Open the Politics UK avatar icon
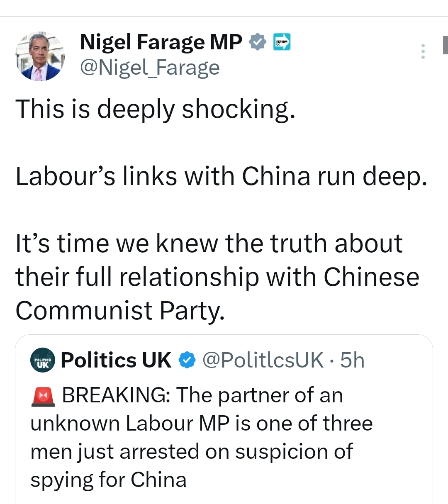The height and width of the screenshot is (504, 448). click(x=43, y=360)
